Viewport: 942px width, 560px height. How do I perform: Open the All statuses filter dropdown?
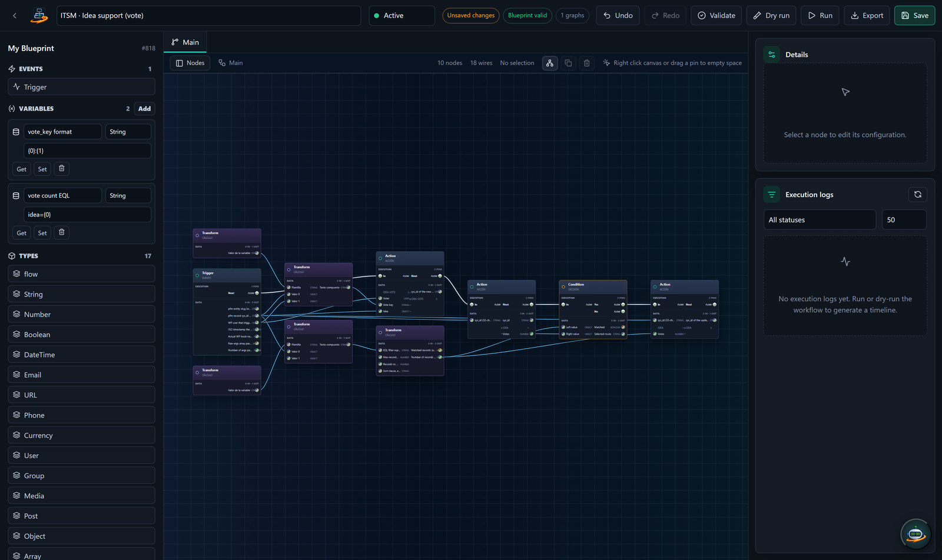coord(820,220)
